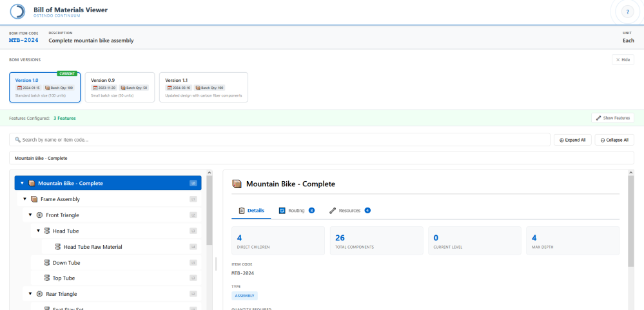
Task: Collapse the Head Tube tree node
Action: [38, 231]
